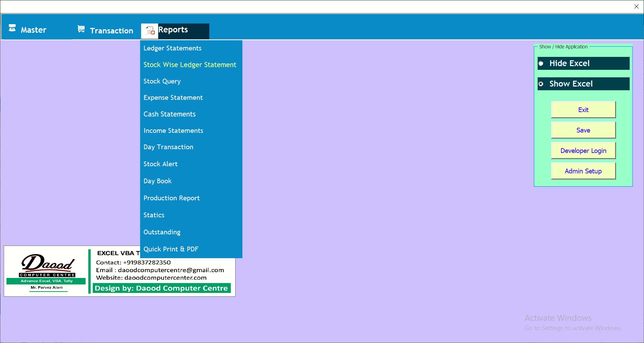The image size is (644, 343).
Task: Open Admin Setup
Action: [x=583, y=171]
